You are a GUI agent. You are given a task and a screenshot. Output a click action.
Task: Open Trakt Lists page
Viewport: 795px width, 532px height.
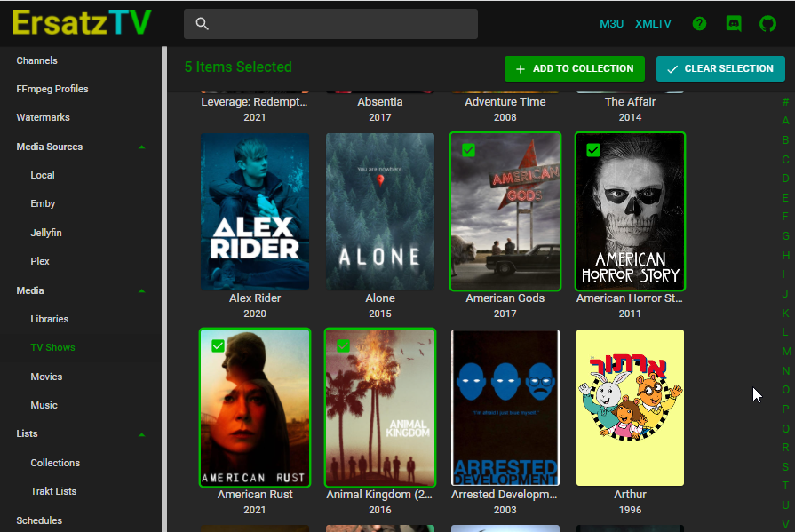(x=53, y=491)
